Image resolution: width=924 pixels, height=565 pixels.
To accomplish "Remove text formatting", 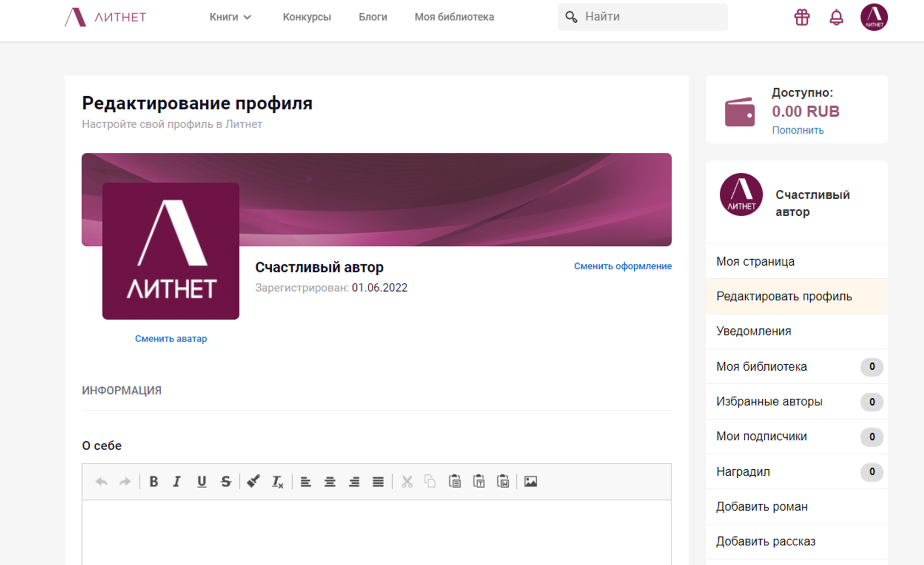I will pyautogui.click(x=278, y=482).
